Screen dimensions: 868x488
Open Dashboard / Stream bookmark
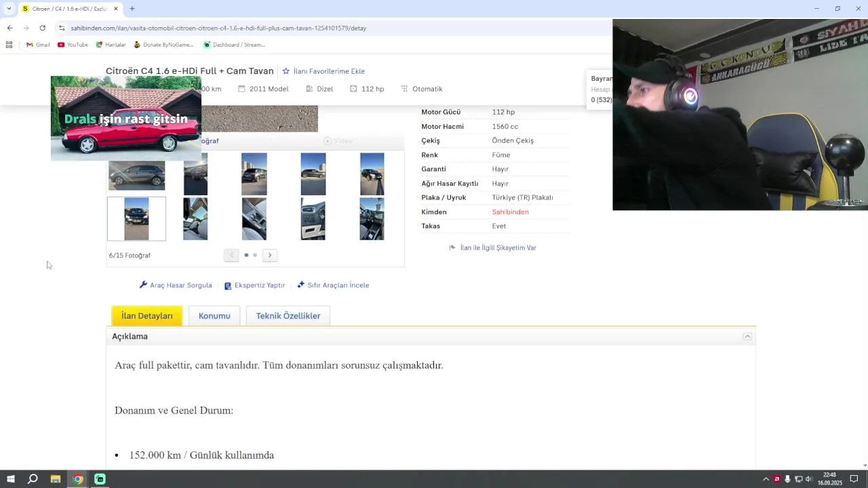[234, 45]
